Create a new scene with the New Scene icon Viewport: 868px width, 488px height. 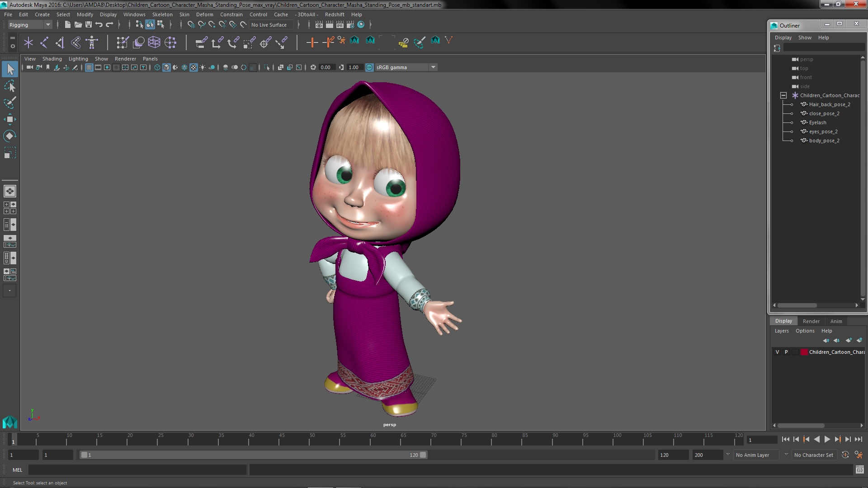pos(68,25)
